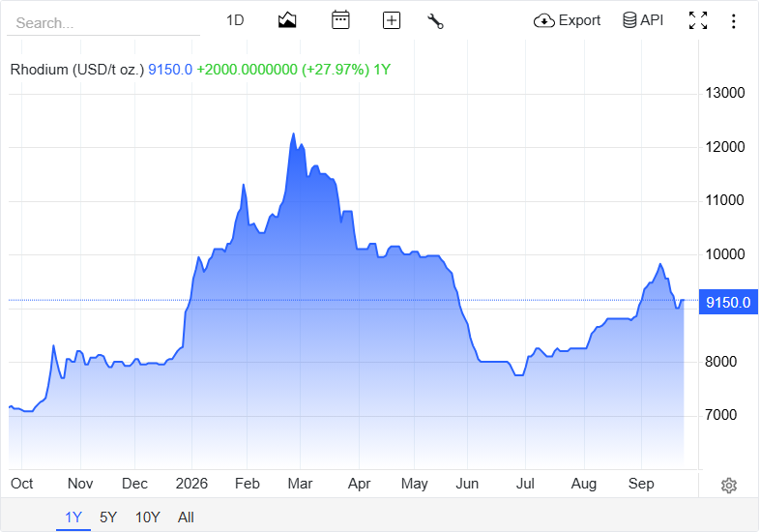Click the green 1Y label in header
Image resolution: width=760 pixels, height=532 pixels.
[382, 70]
